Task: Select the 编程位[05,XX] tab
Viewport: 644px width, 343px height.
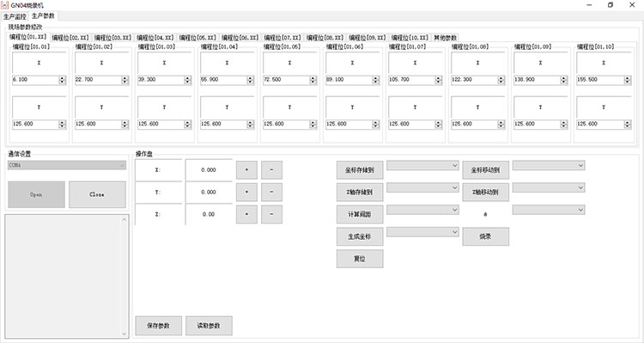Action: [x=197, y=38]
